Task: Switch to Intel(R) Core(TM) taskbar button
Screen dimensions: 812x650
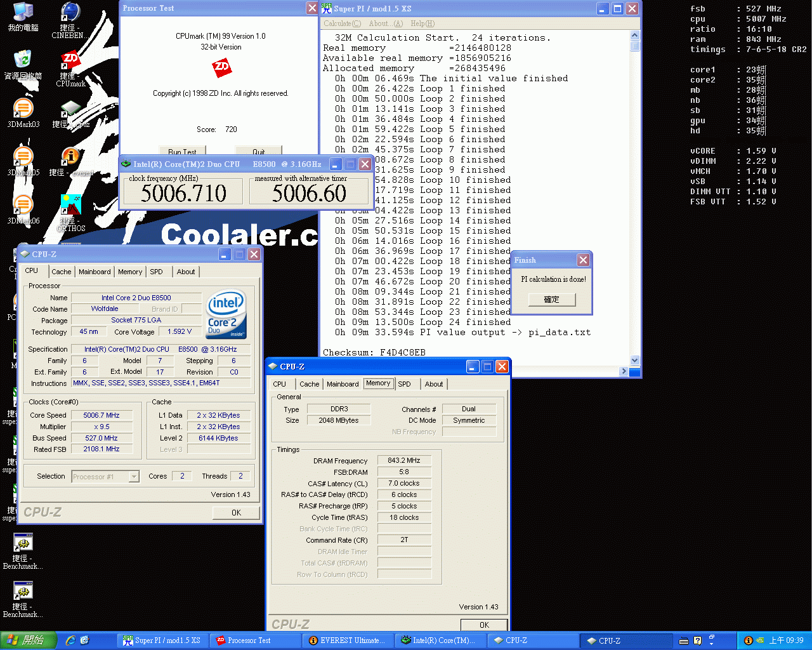Action: tap(442, 640)
